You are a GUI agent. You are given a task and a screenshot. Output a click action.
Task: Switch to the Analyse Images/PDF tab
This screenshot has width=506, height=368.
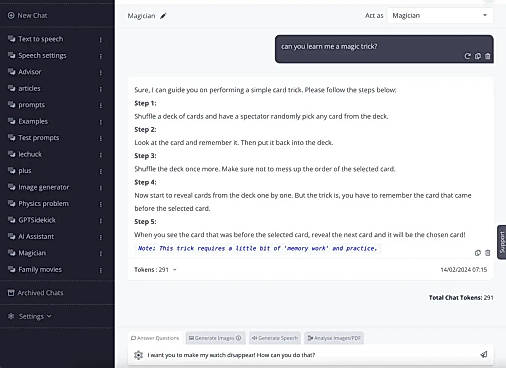tap(334, 338)
